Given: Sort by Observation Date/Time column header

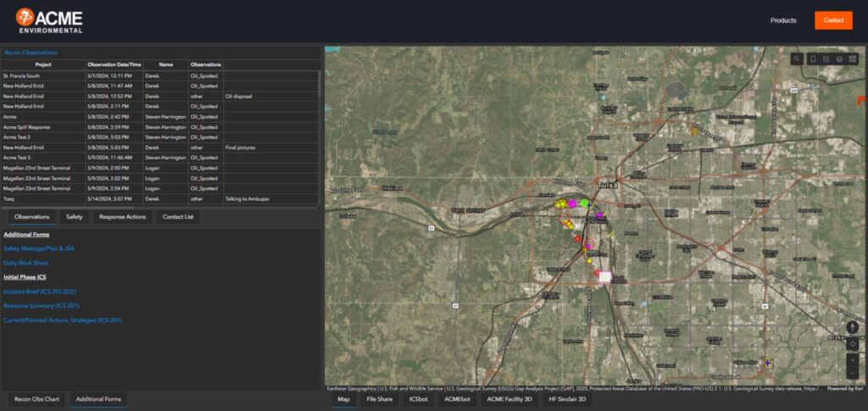Looking at the screenshot, I should 114,64.
